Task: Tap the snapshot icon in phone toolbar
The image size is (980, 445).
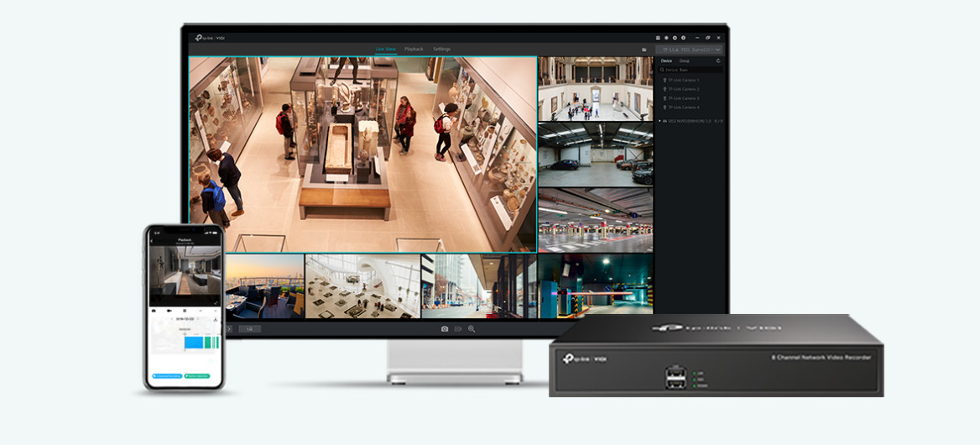Action: [x=154, y=311]
